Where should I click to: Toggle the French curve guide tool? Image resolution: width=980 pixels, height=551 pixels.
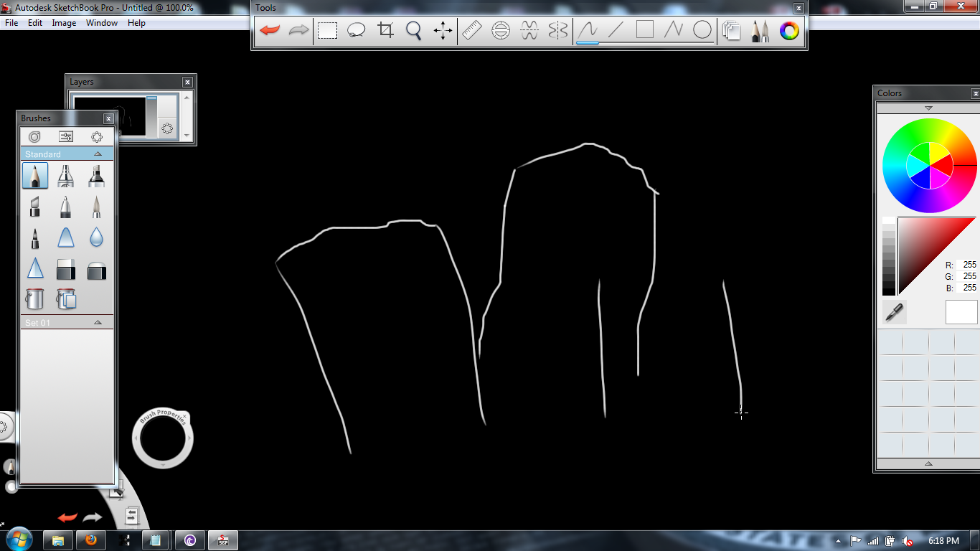[529, 31]
